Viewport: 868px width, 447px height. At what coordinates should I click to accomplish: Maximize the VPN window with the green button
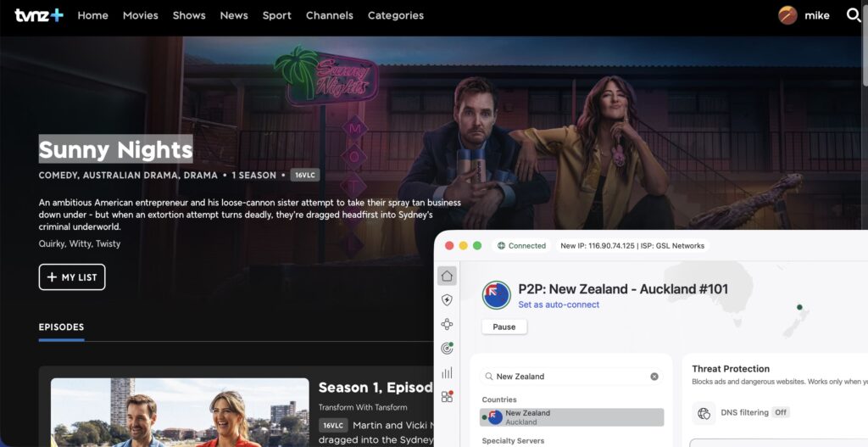point(477,246)
